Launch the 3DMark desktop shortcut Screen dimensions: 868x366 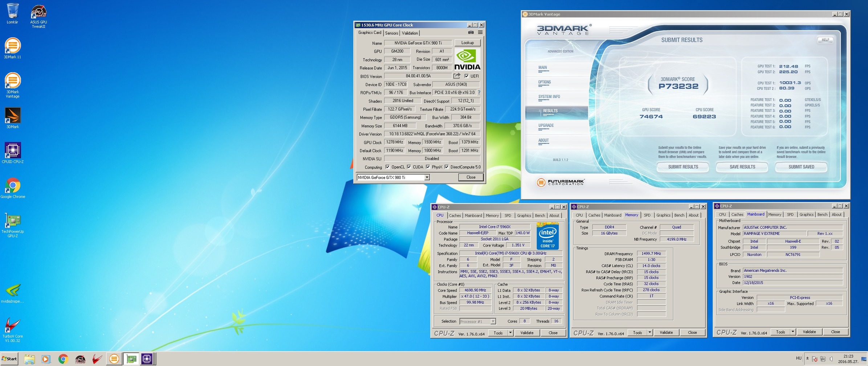(x=12, y=118)
